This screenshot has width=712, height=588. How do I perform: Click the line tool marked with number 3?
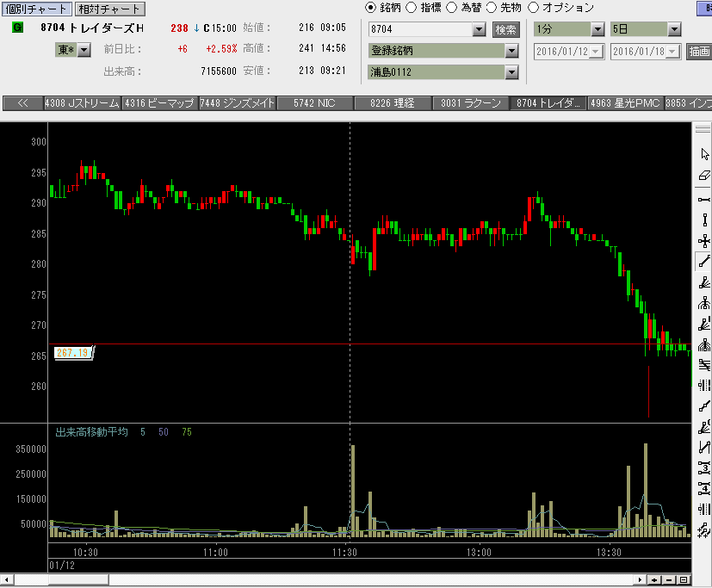(x=704, y=467)
